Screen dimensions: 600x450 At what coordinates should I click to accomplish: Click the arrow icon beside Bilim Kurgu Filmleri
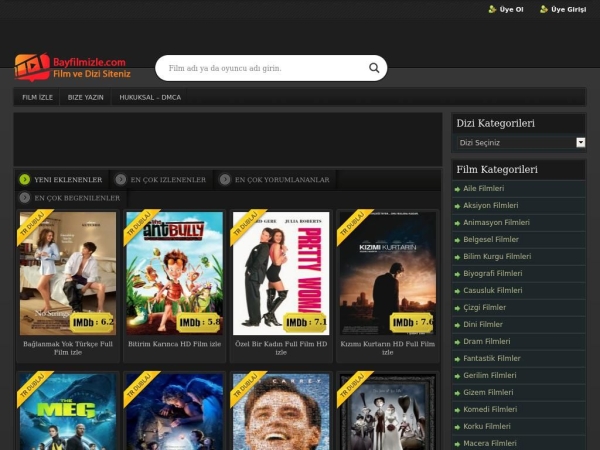[x=457, y=257]
